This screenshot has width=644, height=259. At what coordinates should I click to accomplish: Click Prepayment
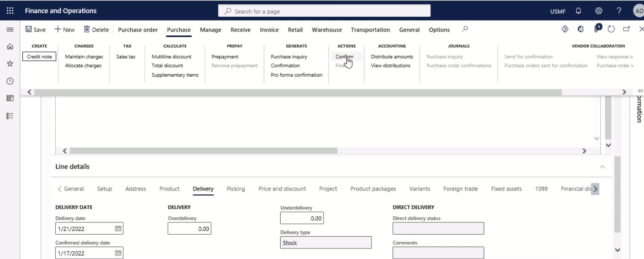pos(225,57)
